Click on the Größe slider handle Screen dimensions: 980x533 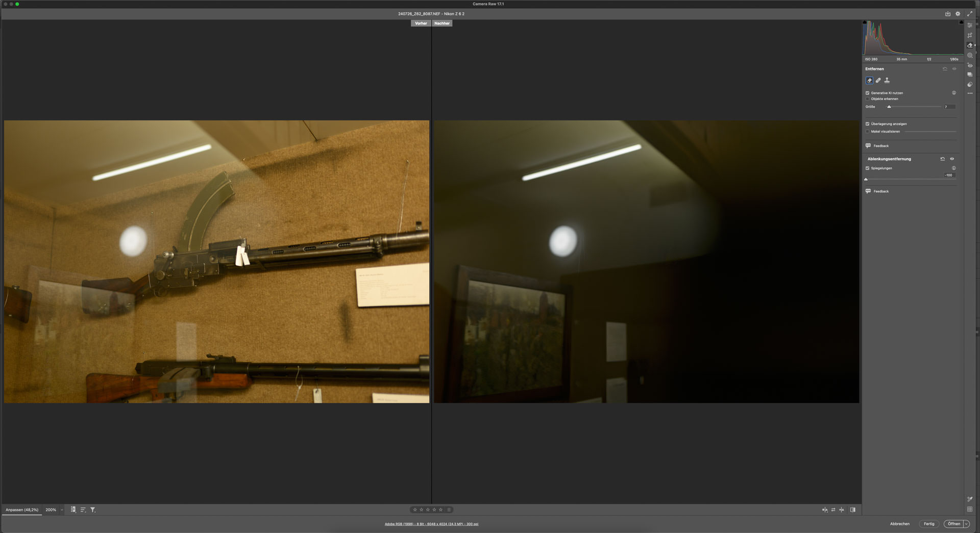[x=889, y=107]
